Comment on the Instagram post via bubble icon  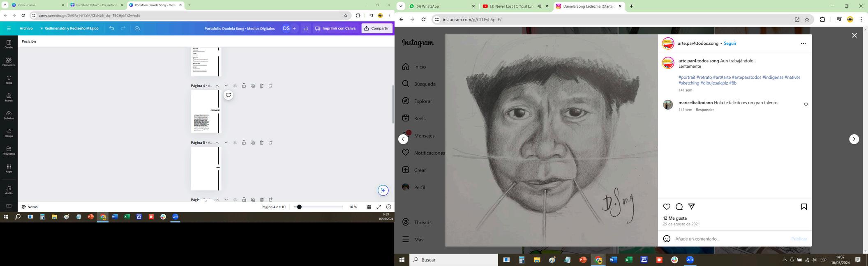coord(679,206)
